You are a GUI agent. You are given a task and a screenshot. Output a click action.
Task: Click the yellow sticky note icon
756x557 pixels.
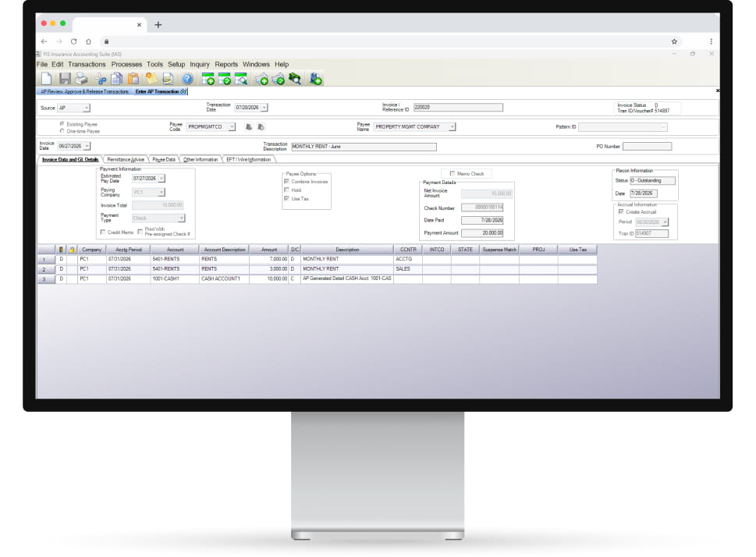click(151, 79)
